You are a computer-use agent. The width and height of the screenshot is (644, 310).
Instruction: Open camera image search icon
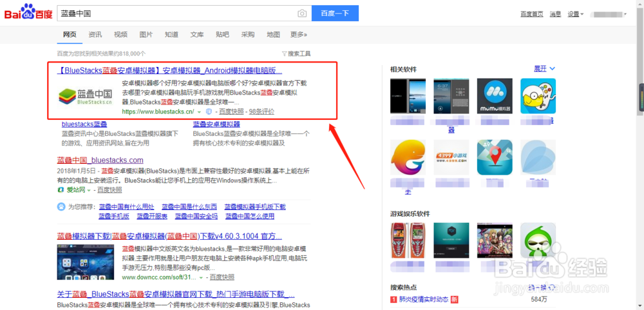[302, 13]
